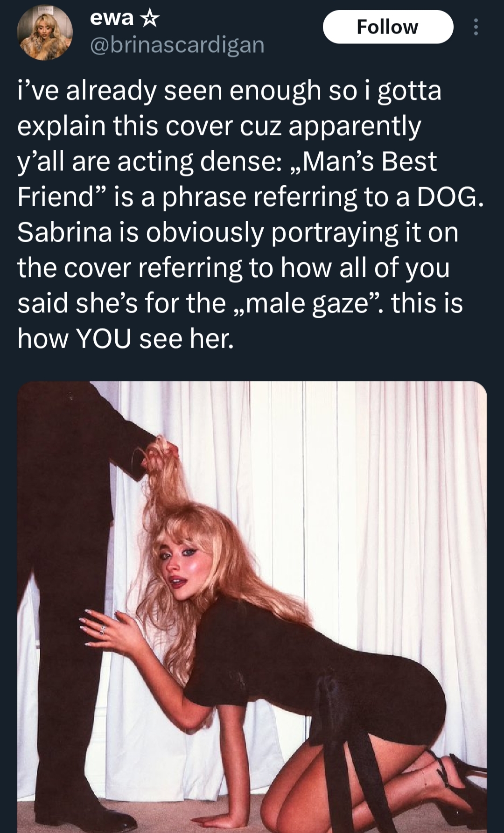Open the ewa display name profile
Image resolution: width=504 pixels, height=833 pixels.
[x=112, y=18]
